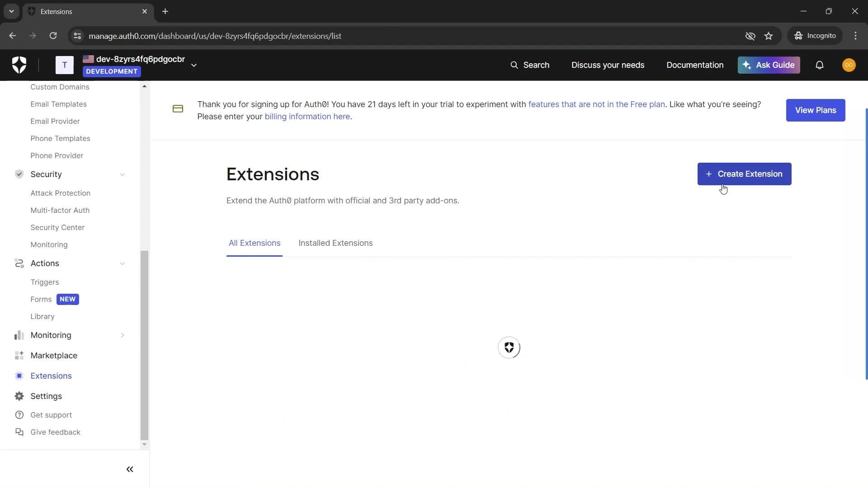Image resolution: width=868 pixels, height=488 pixels.
Task: Click the third-party cookies eye icon
Action: [750, 36]
